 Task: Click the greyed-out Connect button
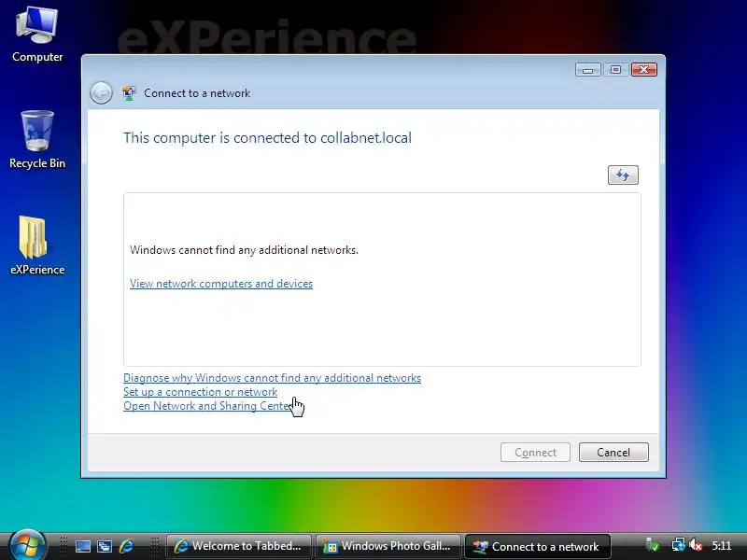coord(535,452)
